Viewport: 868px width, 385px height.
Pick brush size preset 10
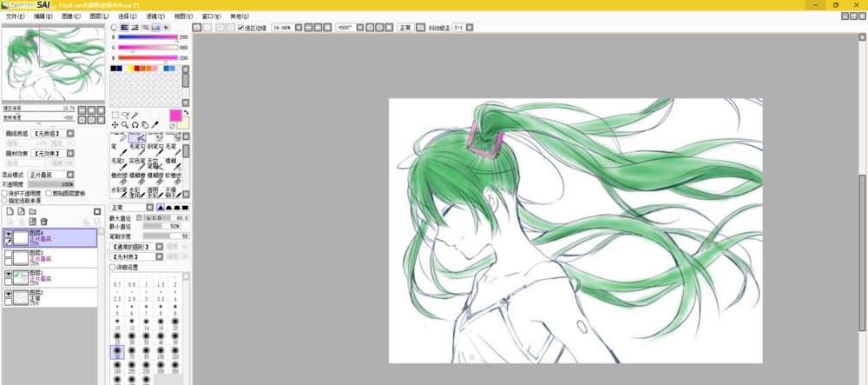click(x=117, y=322)
